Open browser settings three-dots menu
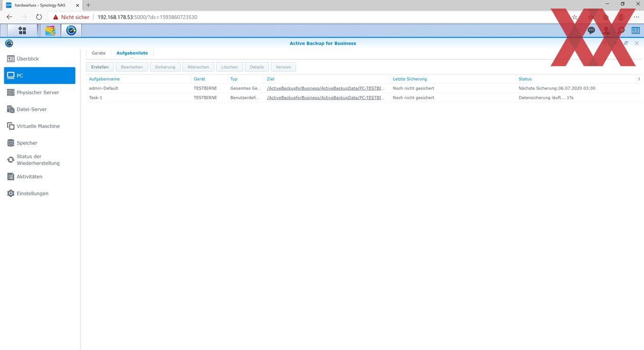This screenshot has height=350, width=644. 636,17
